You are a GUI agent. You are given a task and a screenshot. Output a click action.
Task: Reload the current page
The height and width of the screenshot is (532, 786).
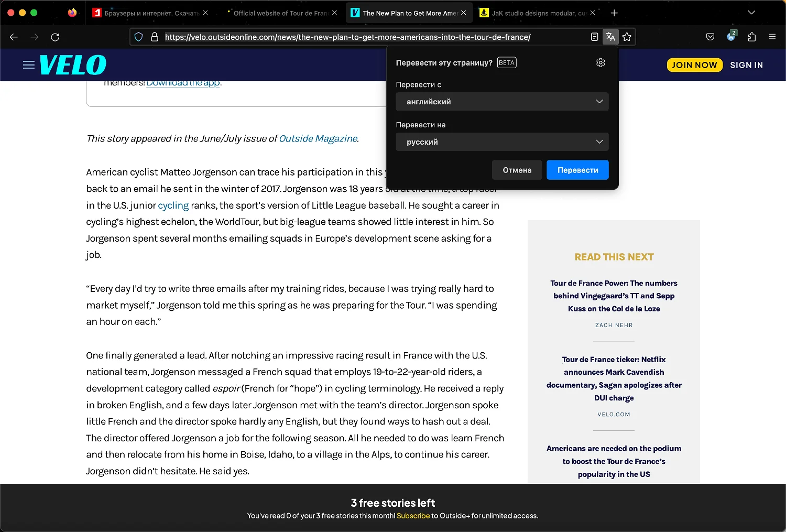click(55, 37)
